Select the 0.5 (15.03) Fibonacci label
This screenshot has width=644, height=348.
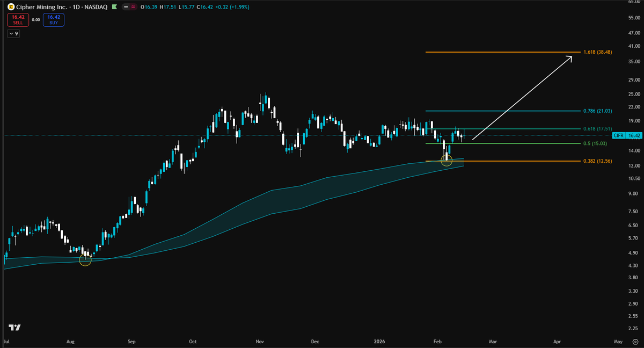click(x=595, y=143)
